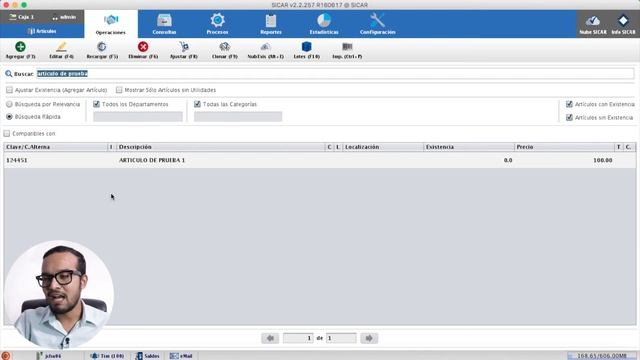Open the Consultas tab
The image size is (640, 360).
pyautogui.click(x=164, y=24)
